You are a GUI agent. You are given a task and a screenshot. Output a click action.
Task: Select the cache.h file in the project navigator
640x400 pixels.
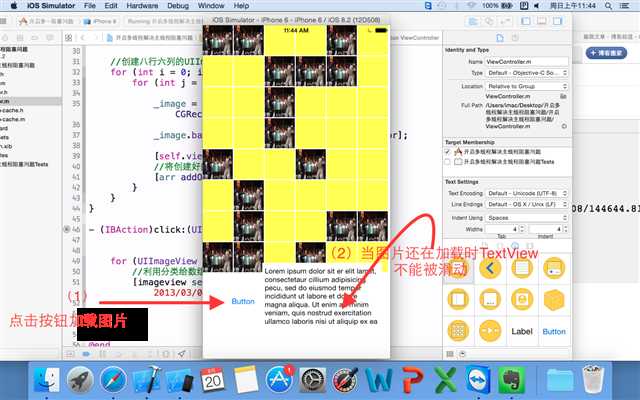[12, 110]
